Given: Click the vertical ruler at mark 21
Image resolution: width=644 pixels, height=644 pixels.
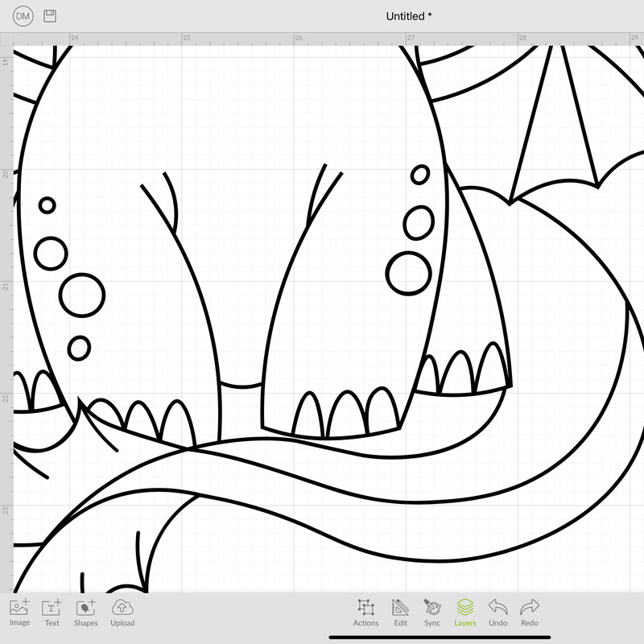Looking at the screenshot, I should 6,287.
